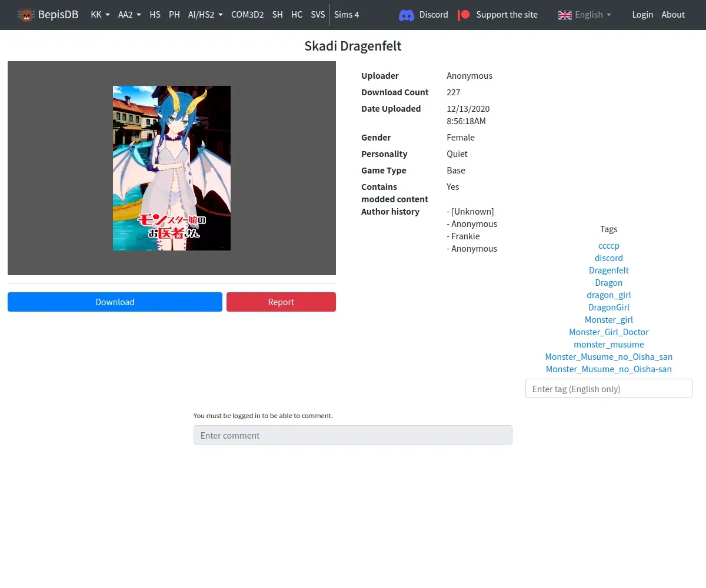Open the Dragon tag
The image size is (706, 588).
click(609, 283)
